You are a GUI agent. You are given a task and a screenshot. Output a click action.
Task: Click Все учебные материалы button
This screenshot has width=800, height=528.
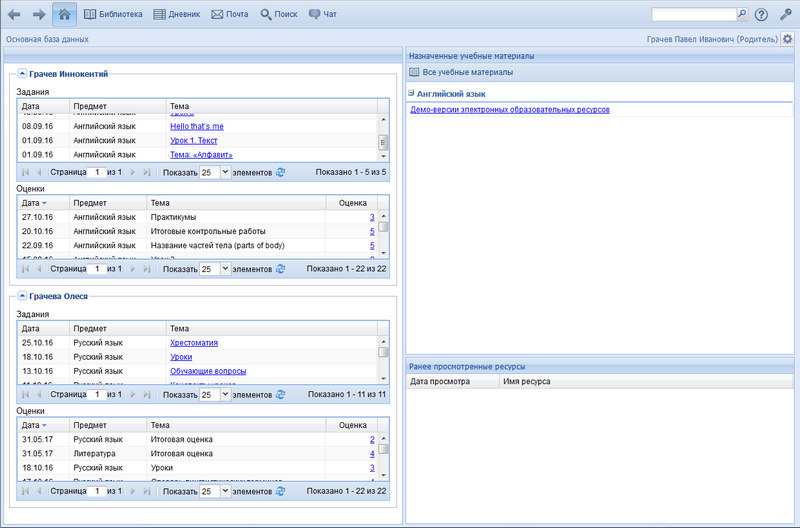462,72
